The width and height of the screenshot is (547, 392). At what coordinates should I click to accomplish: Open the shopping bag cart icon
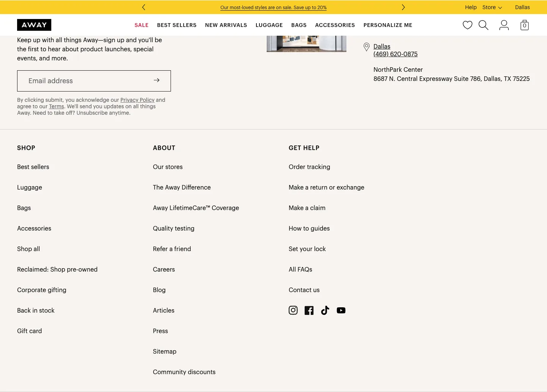tap(525, 25)
